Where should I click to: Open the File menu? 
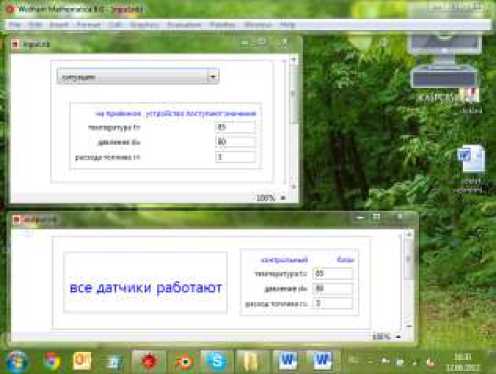coord(15,25)
